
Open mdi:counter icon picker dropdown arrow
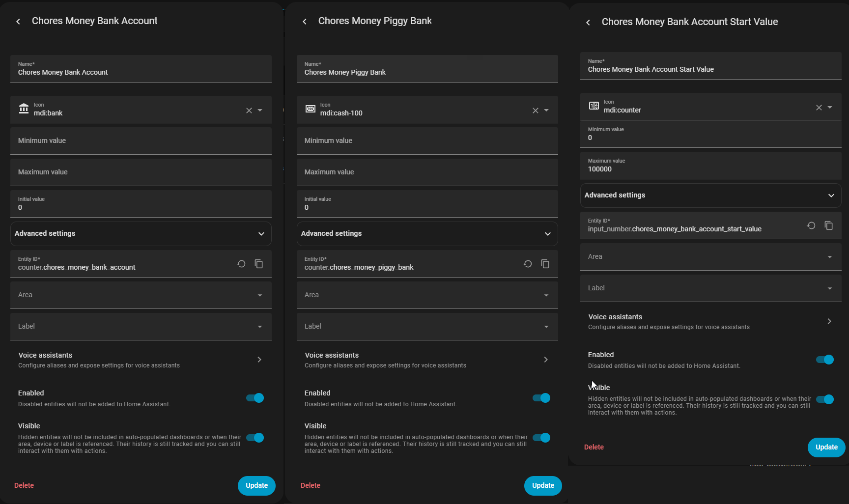(x=830, y=108)
